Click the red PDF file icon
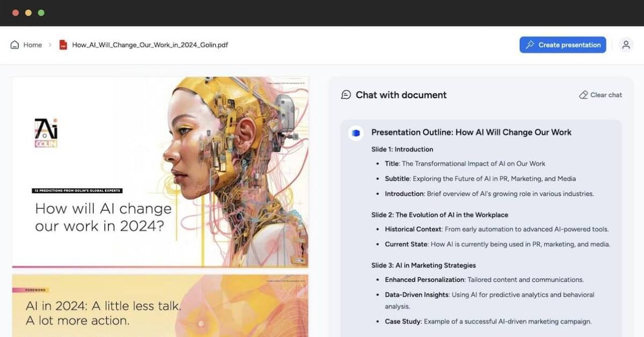Image resolution: width=644 pixels, height=337 pixels. (63, 45)
